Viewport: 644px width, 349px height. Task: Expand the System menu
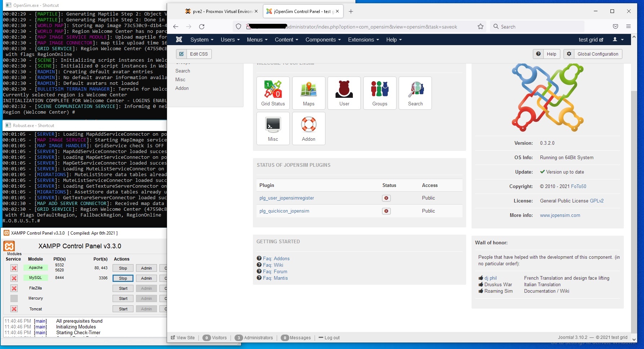pos(202,40)
